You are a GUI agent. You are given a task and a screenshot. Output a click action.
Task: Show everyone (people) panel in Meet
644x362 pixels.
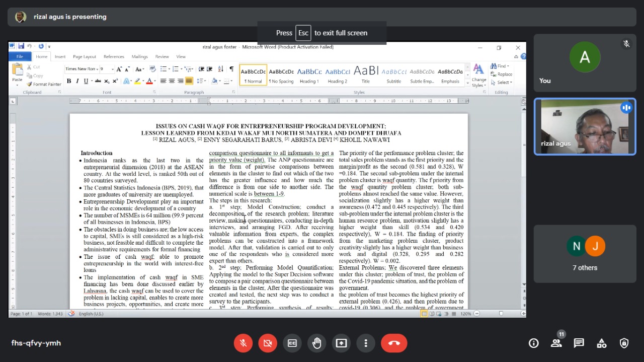pos(556,343)
